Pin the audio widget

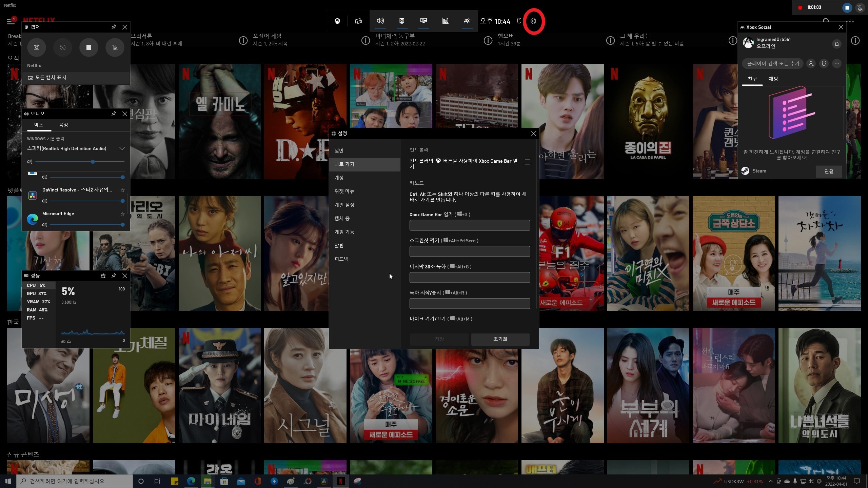point(114,114)
